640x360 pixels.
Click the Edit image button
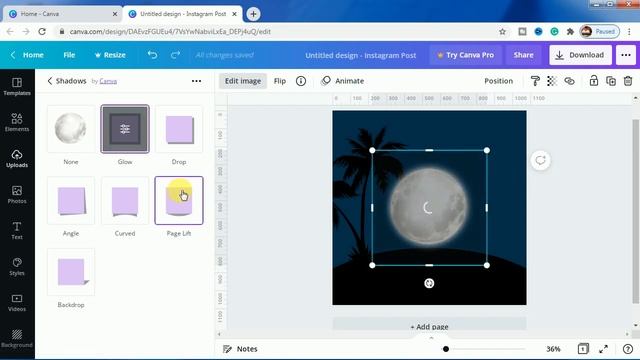pyautogui.click(x=243, y=81)
